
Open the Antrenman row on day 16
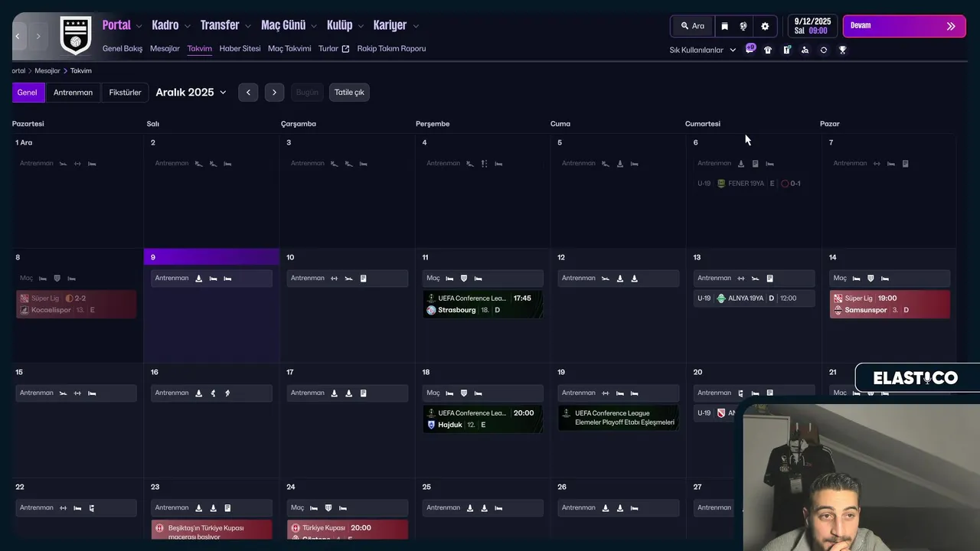tap(211, 393)
